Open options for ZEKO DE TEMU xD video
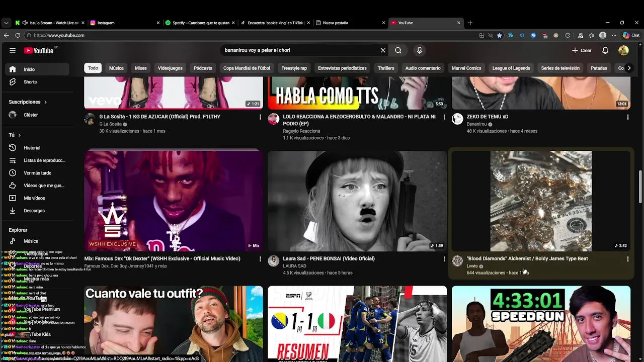 tap(627, 117)
